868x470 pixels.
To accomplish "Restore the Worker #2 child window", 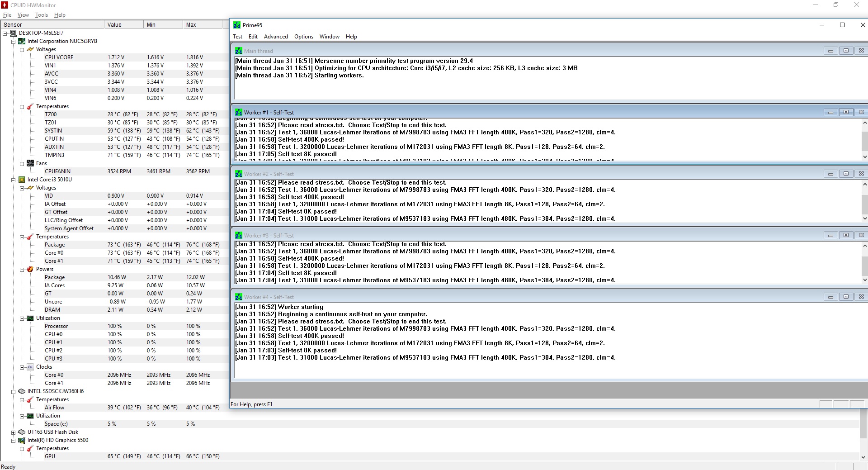I will tap(846, 174).
